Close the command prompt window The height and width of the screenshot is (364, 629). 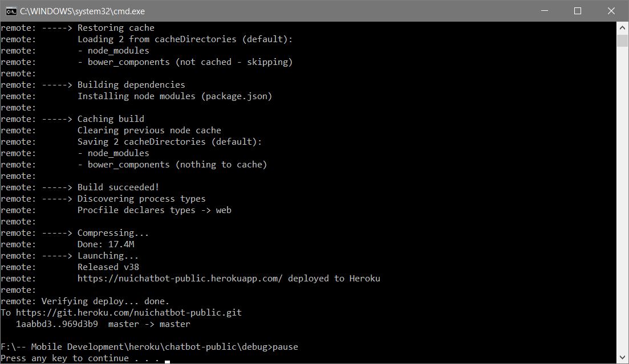pyautogui.click(x=611, y=11)
